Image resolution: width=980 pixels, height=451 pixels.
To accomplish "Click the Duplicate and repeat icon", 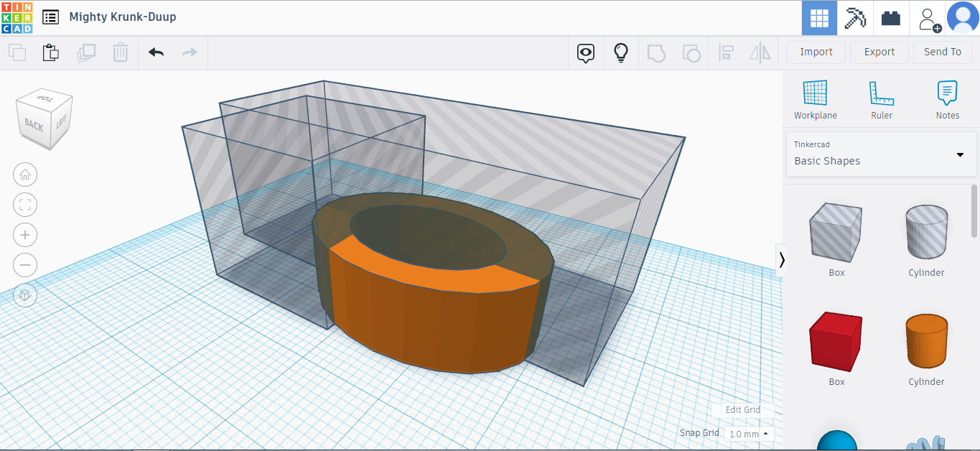I will click(x=86, y=52).
